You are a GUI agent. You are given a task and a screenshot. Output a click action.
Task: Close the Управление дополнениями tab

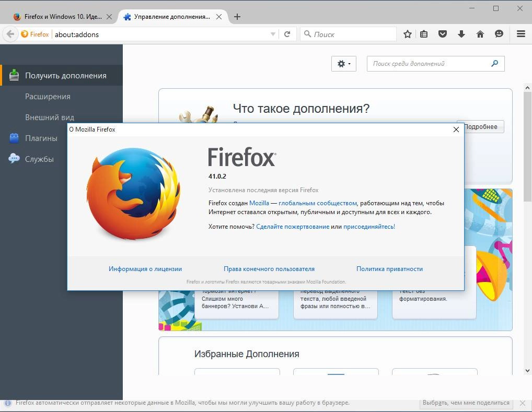pos(219,17)
